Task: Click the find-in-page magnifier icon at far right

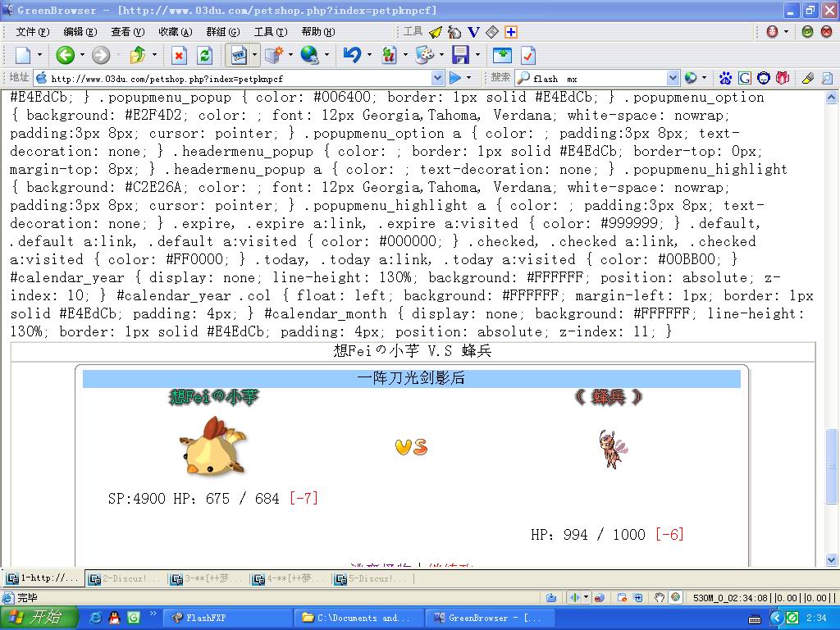Action: (827, 78)
